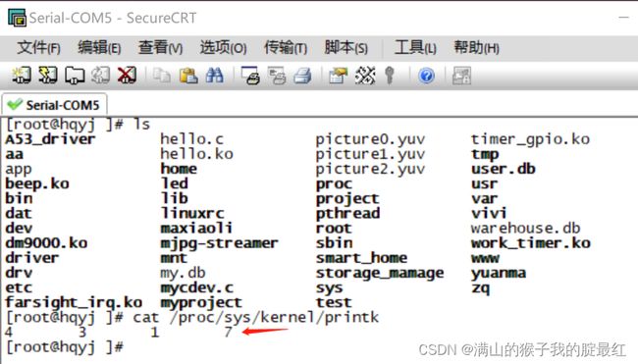Image resolution: width=638 pixels, height=364 pixels.
Task: Click the printk value '4' in output
Action: (x=9, y=333)
